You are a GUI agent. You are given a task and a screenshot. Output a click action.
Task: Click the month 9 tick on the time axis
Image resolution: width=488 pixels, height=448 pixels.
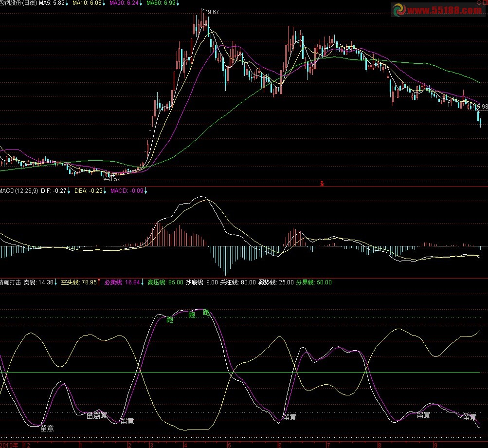coord(435,445)
